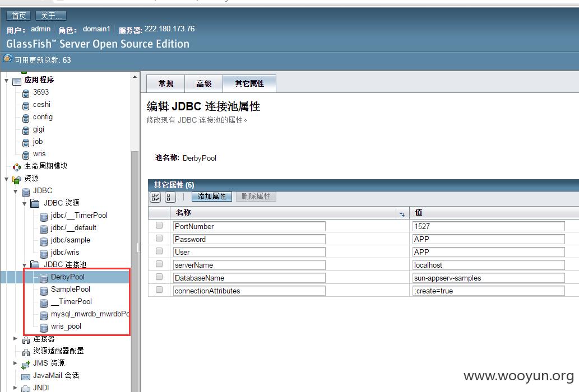Click the deselect-all properties icon

(x=170, y=197)
